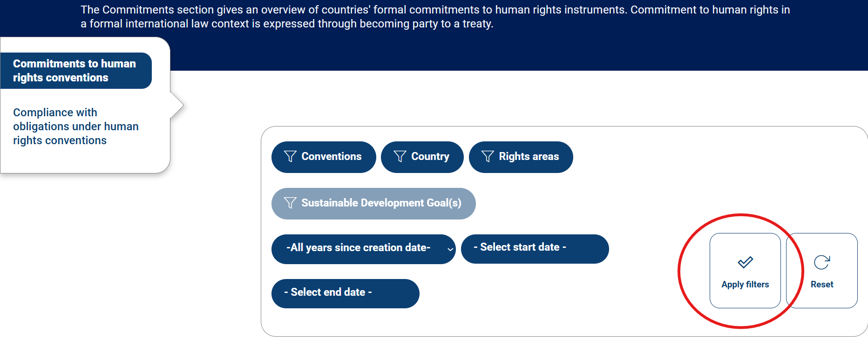Switch to Commitments to human rights conventions tab
The height and width of the screenshot is (359, 868).
(75, 71)
